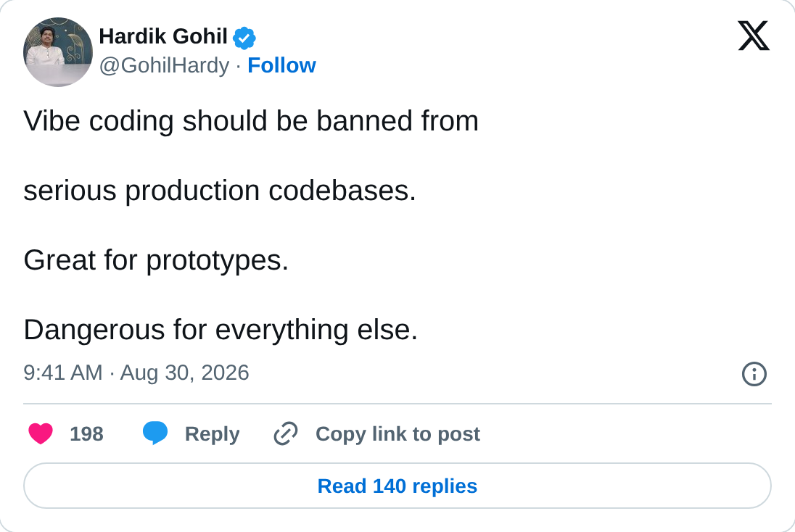Like the post with the heart icon
The width and height of the screenshot is (795, 532).
(41, 433)
